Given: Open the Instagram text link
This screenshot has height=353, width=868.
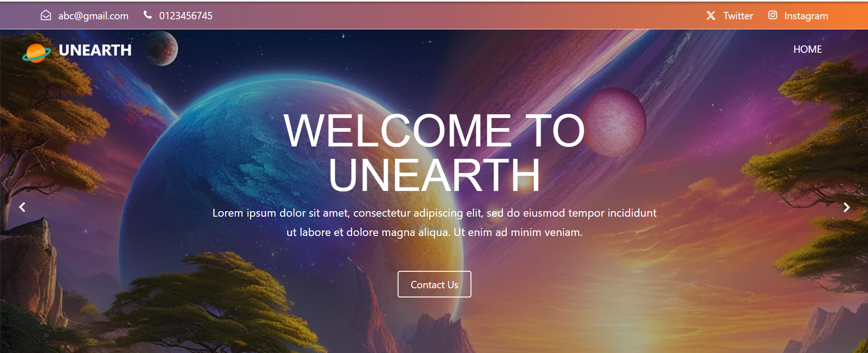Looking at the screenshot, I should pyautogui.click(x=806, y=16).
